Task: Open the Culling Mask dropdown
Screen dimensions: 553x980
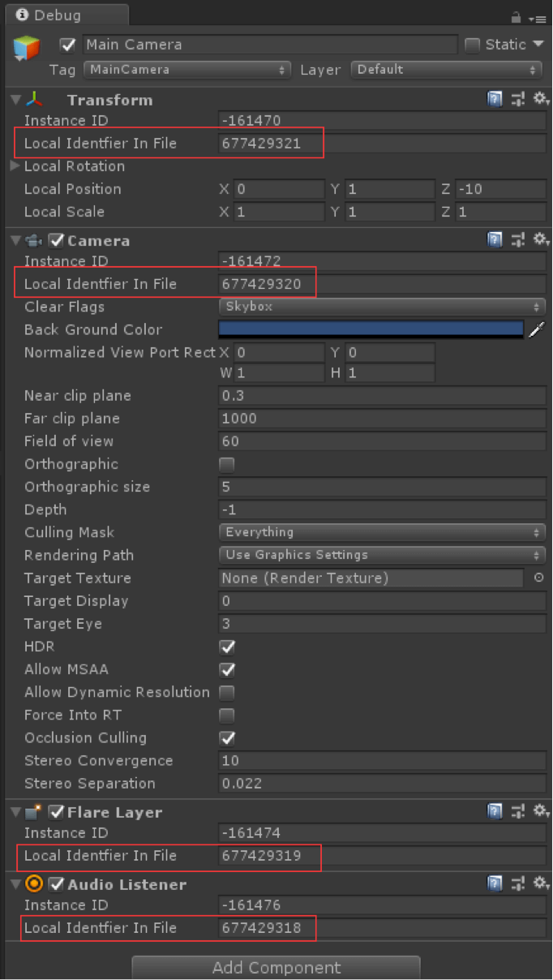Action: [382, 532]
